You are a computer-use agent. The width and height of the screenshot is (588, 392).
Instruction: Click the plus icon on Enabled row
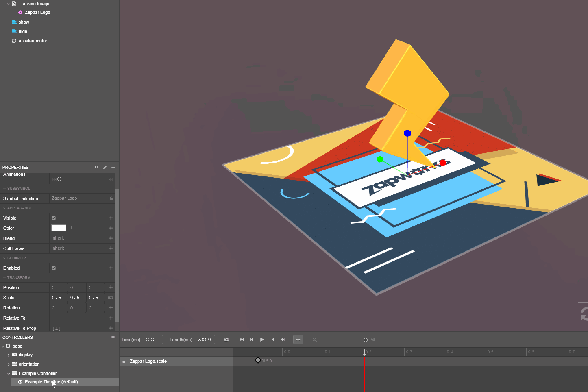(x=111, y=268)
